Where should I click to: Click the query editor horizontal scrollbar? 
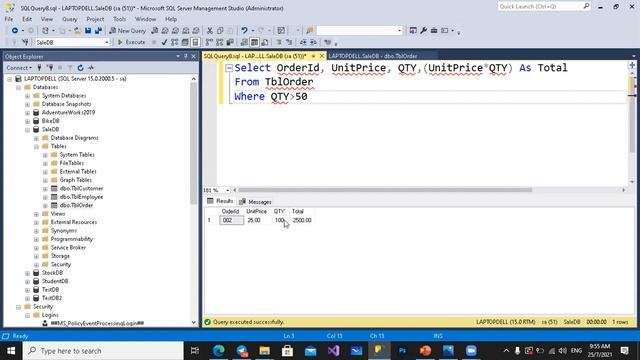(x=385, y=190)
